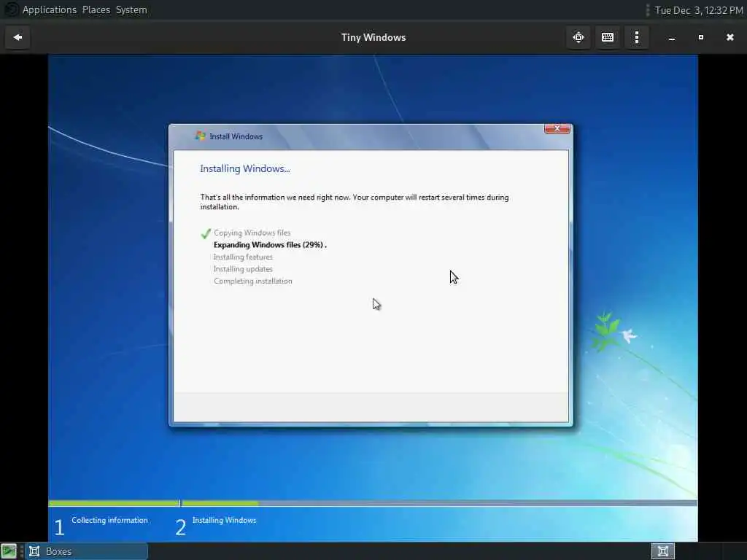Click the "Install Windows" title bar text
Image resolution: width=747 pixels, height=560 pixels.
pos(236,136)
